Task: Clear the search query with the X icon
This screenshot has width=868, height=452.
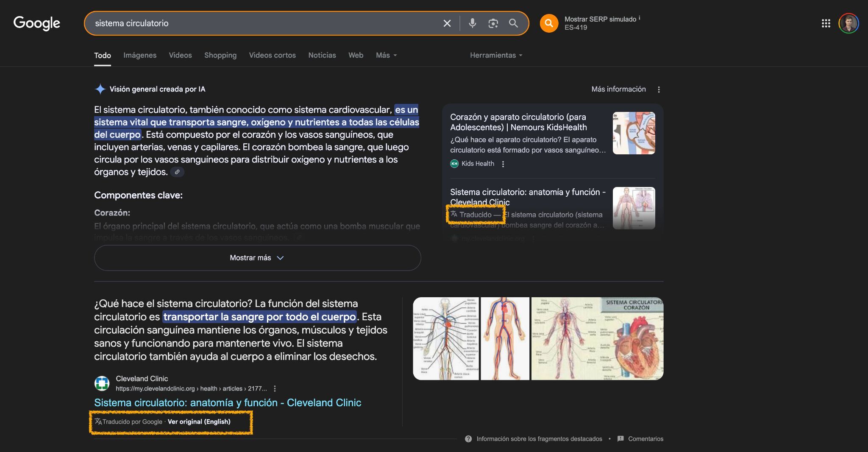Action: pos(447,23)
